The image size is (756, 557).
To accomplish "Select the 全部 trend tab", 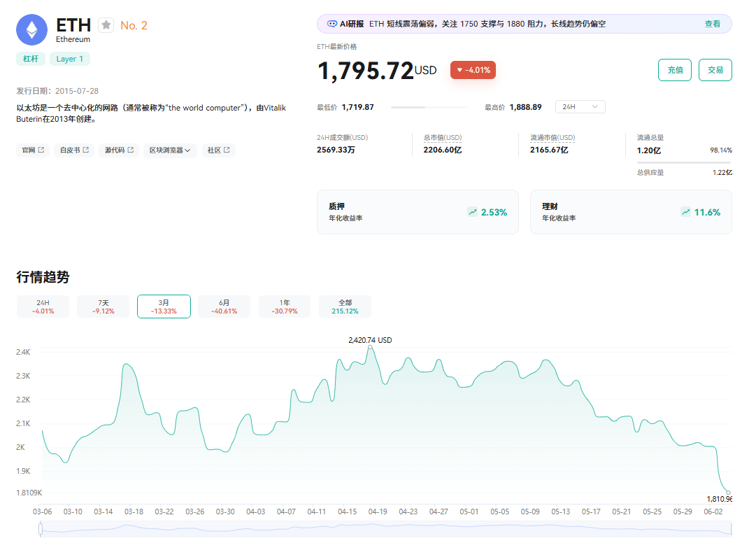I will pyautogui.click(x=345, y=306).
